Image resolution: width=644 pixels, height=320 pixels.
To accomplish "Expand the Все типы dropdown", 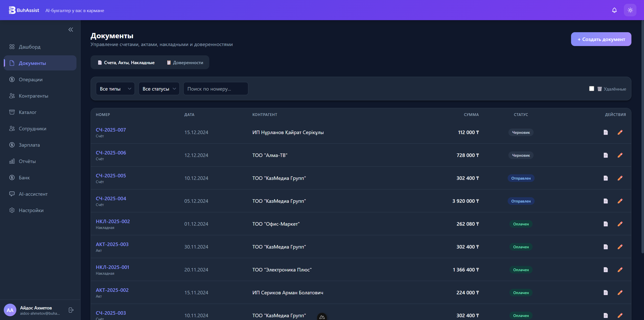I will [115, 89].
